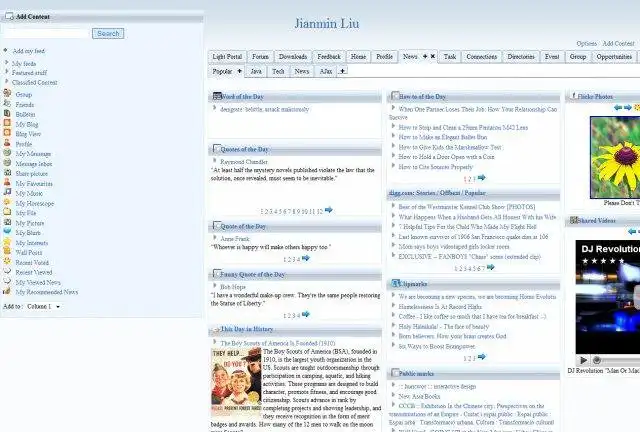Image resolution: width=640 pixels, height=432 pixels.
Task: Click the Share picture icon
Action: coord(7,172)
